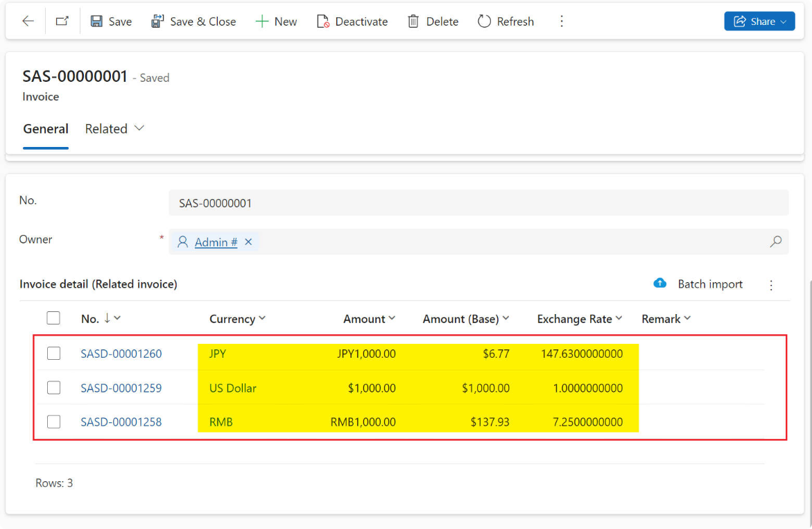Select the SASD-00001259 row checkbox

coord(54,388)
